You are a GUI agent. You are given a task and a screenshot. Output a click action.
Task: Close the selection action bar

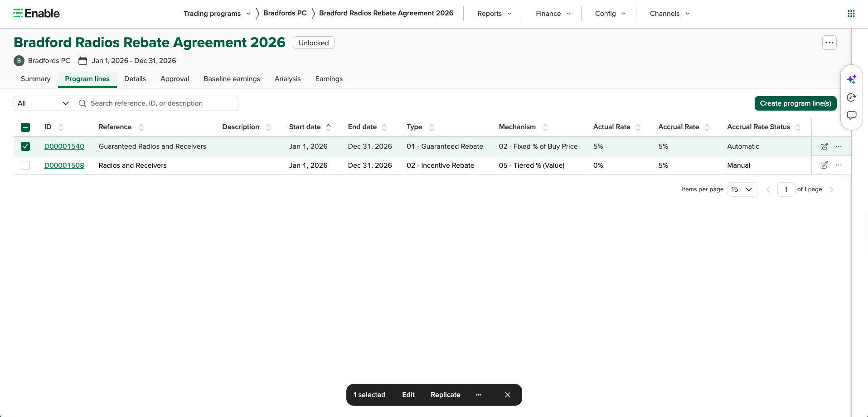coord(508,395)
